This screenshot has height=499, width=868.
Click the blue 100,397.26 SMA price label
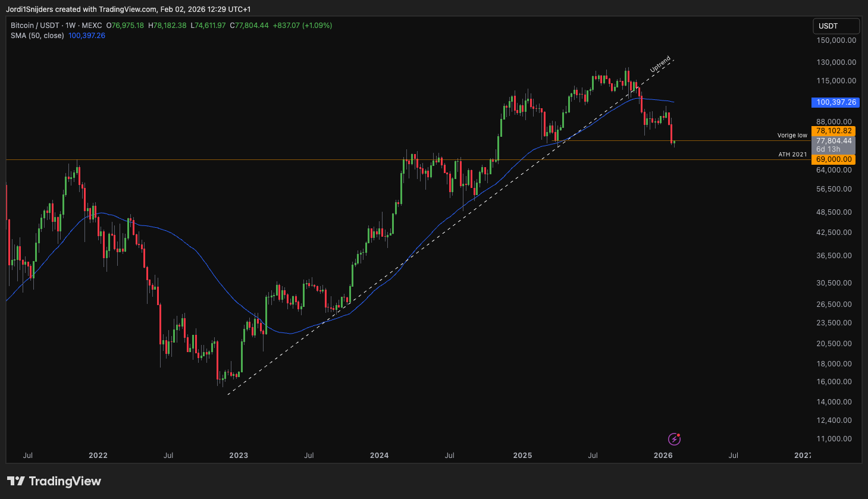[835, 102]
